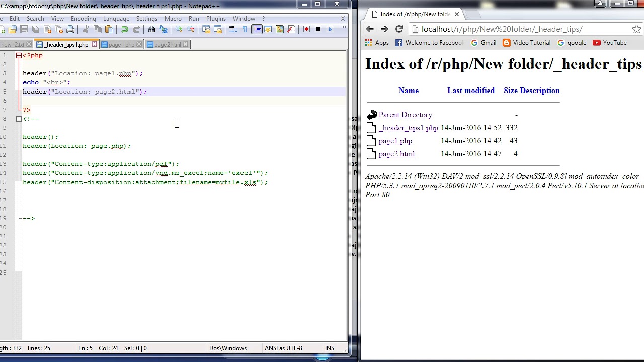Screen dimensions: 644x362
Task: Toggle synchronized horizontal scrolling icon
Action: click(218, 29)
